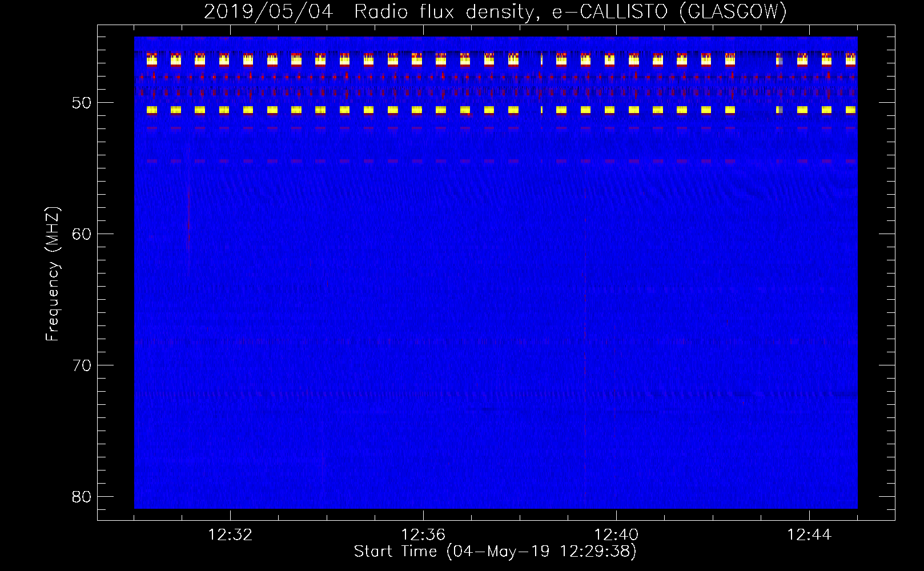Click the 50 frequency tick label
The image size is (924, 571).
pyautogui.click(x=82, y=103)
